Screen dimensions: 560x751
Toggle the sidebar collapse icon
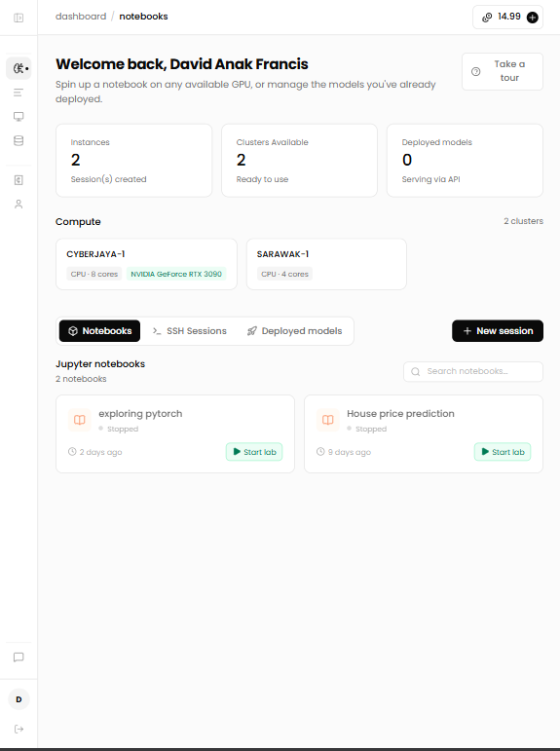point(19,18)
